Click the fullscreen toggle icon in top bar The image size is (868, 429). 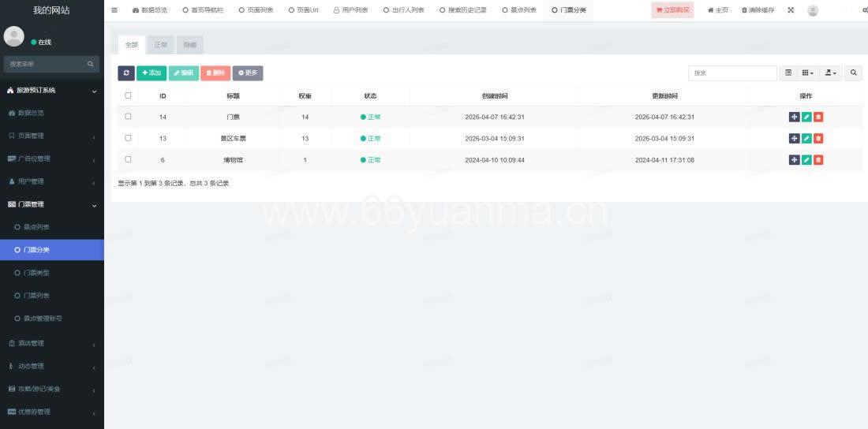click(x=791, y=10)
